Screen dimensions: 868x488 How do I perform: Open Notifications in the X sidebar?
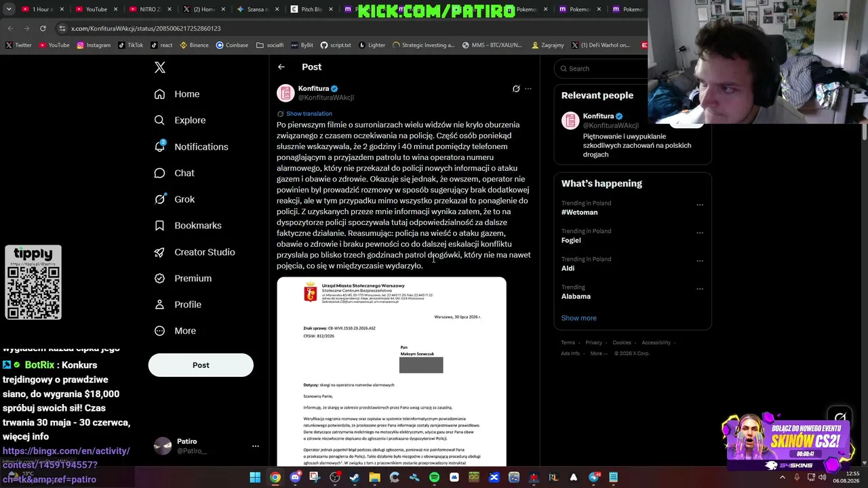(x=191, y=147)
